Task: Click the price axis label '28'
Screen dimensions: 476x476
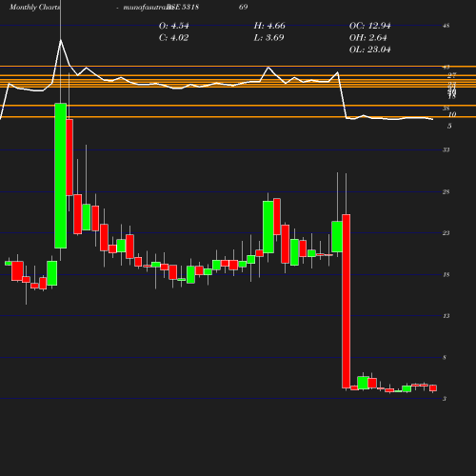Action: coord(446,191)
